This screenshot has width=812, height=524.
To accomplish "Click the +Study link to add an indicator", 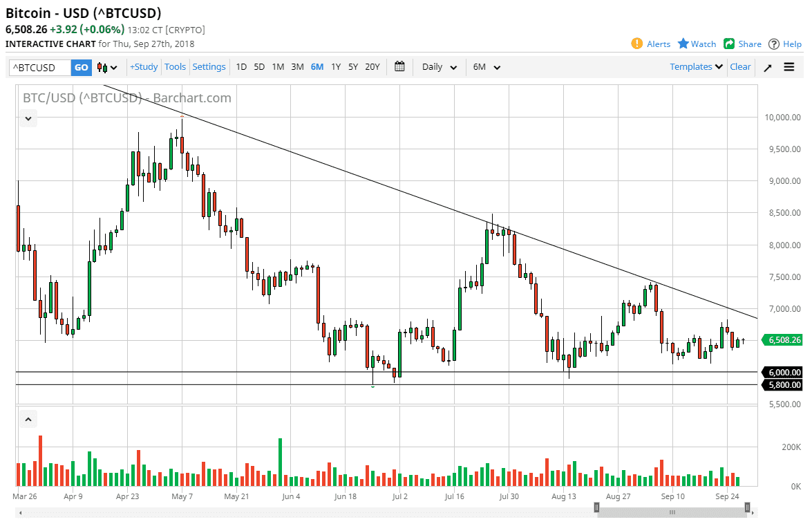I will pos(143,66).
